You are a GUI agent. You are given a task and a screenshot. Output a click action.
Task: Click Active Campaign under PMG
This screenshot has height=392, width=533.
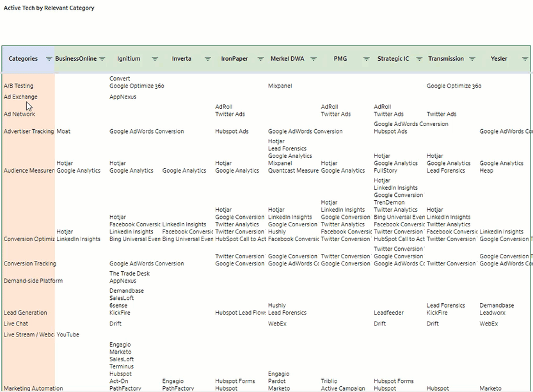(x=343, y=388)
